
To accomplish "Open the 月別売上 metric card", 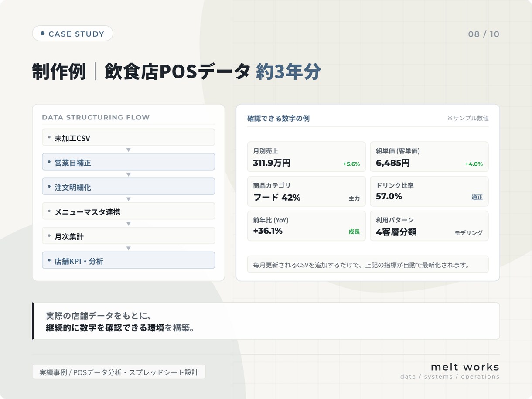I will 306,157.
